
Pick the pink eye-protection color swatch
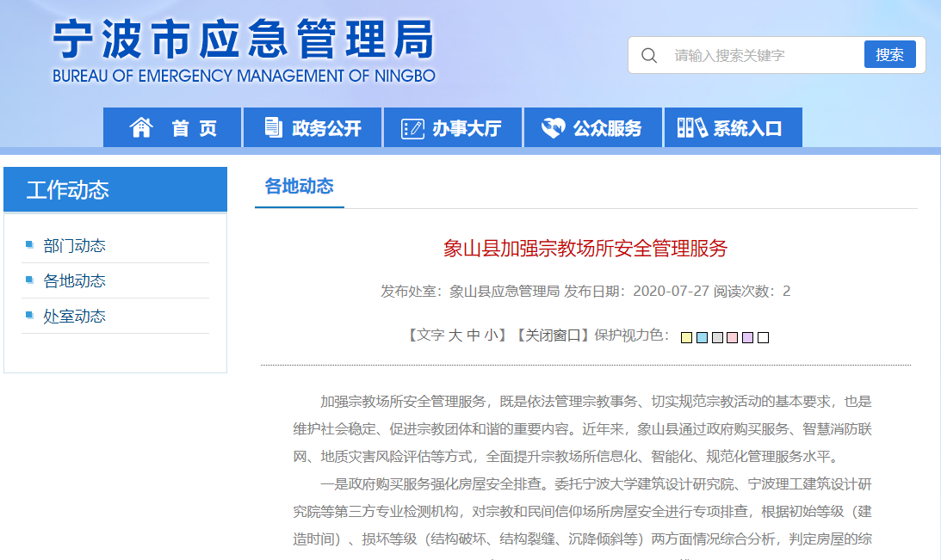pos(733,337)
